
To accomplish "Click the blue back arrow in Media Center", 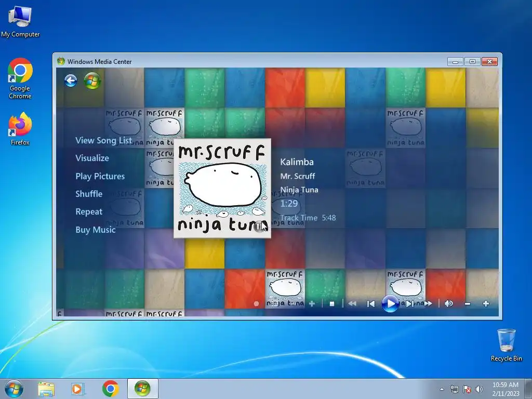I will click(x=71, y=81).
